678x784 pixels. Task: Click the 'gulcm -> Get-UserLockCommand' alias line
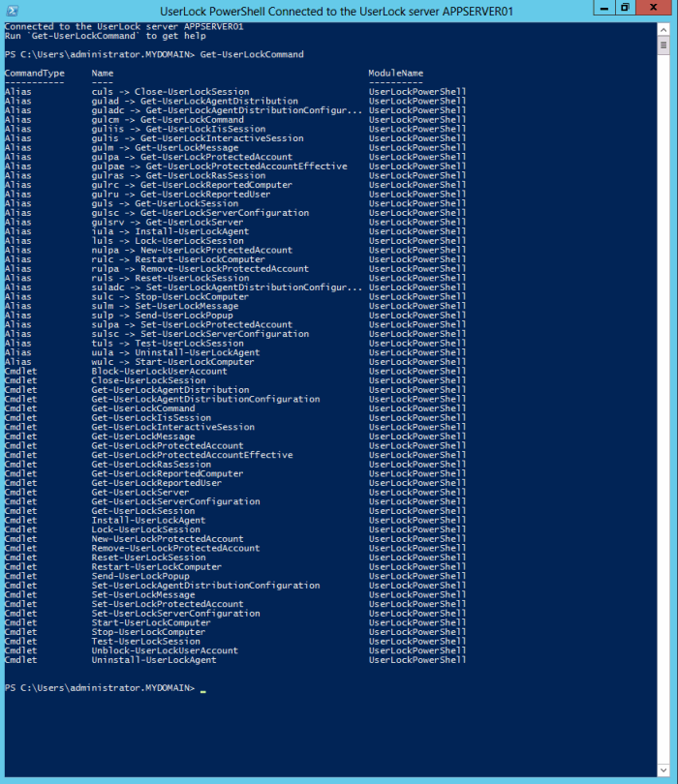click(x=168, y=119)
